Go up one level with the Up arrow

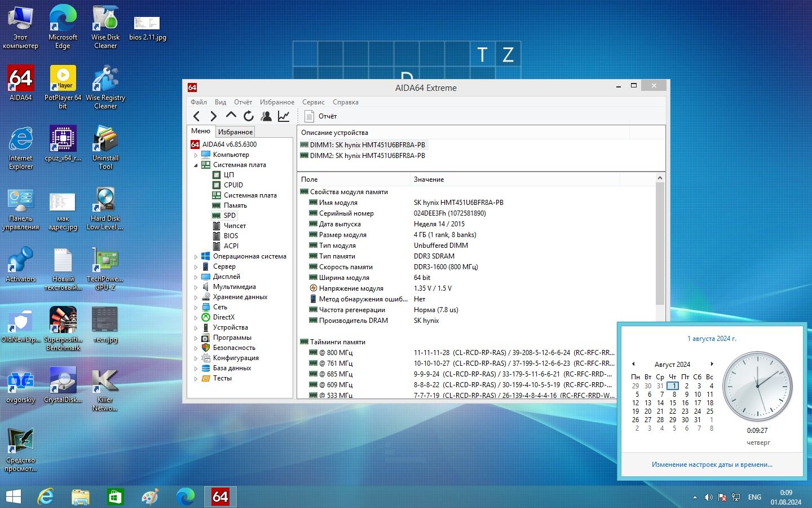pos(231,116)
